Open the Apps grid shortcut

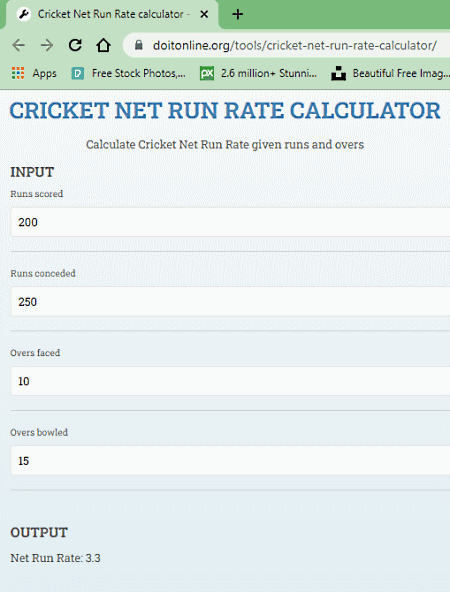coord(34,73)
